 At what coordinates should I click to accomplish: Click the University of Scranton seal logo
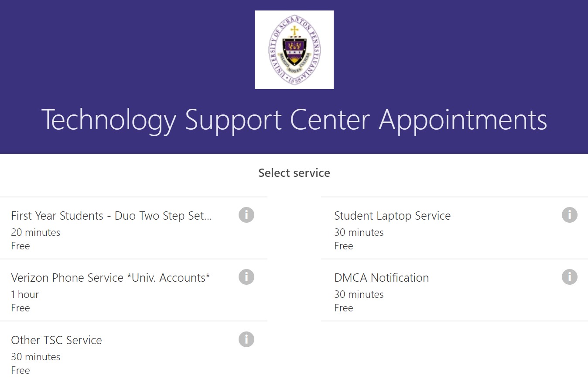coord(294,50)
